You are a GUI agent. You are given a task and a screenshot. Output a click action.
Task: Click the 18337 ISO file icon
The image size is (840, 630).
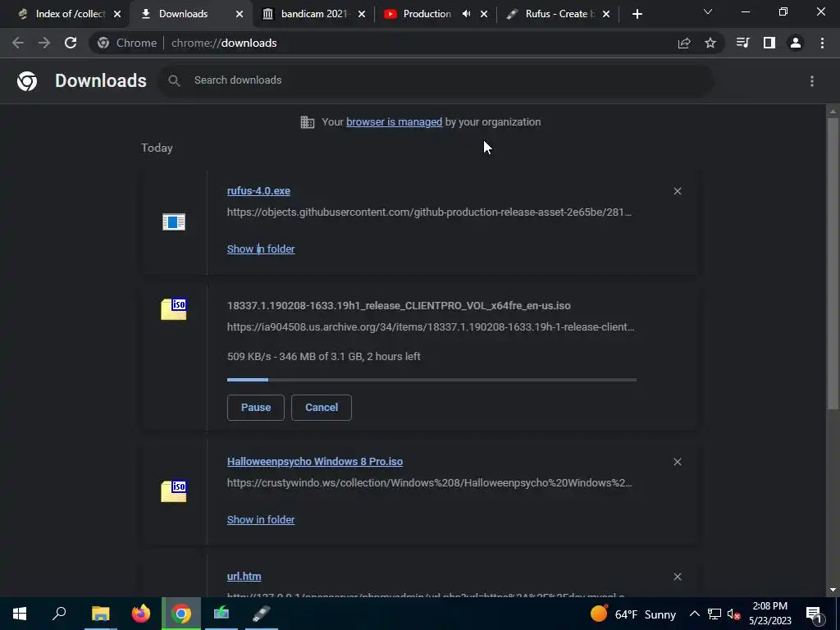click(x=174, y=309)
